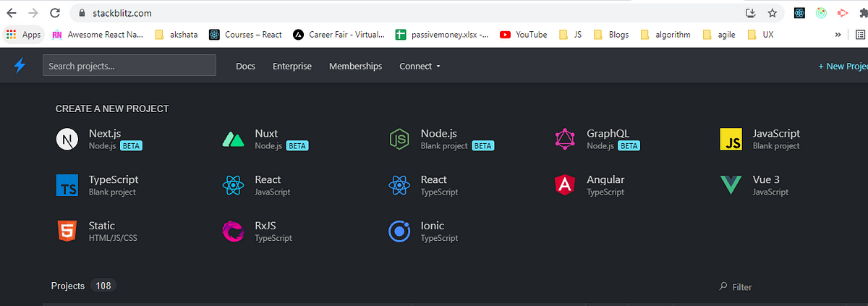Open the akshata bookmark folder

[x=178, y=34]
